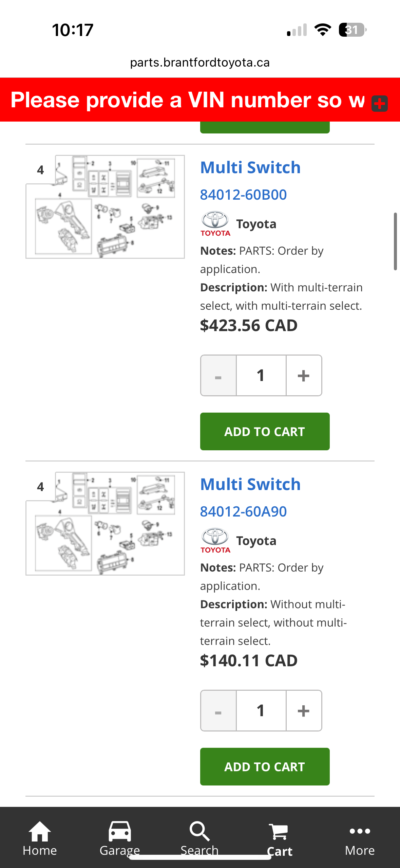Screen dimensions: 400x868
Task: Open the Garage car icon
Action: 120,831
